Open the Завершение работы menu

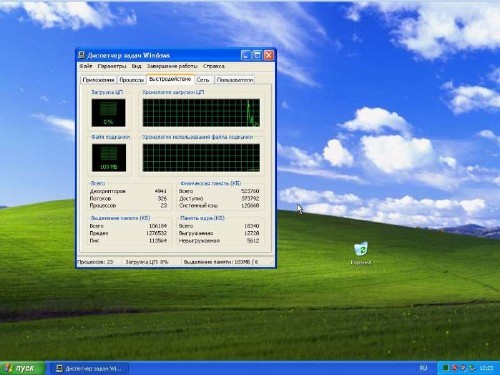tap(172, 66)
